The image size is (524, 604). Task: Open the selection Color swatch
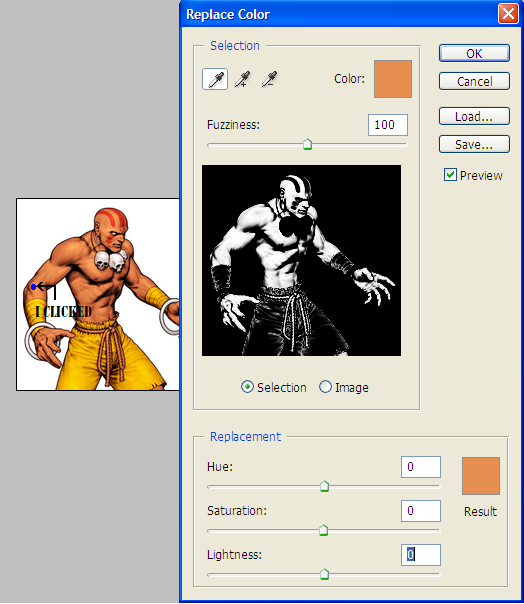click(x=393, y=79)
